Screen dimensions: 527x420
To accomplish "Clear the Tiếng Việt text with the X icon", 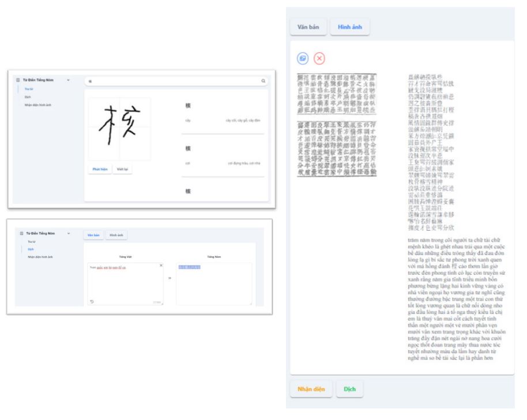I will [x=161, y=265].
